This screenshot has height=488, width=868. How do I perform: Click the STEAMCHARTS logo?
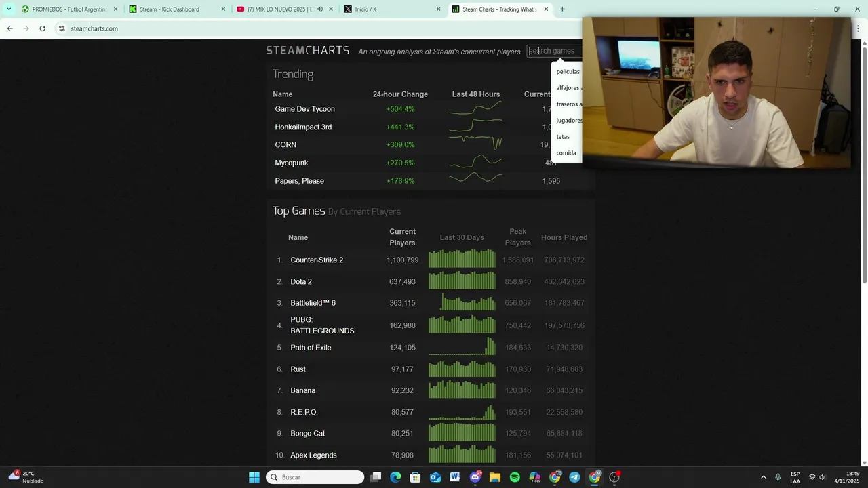click(x=308, y=51)
